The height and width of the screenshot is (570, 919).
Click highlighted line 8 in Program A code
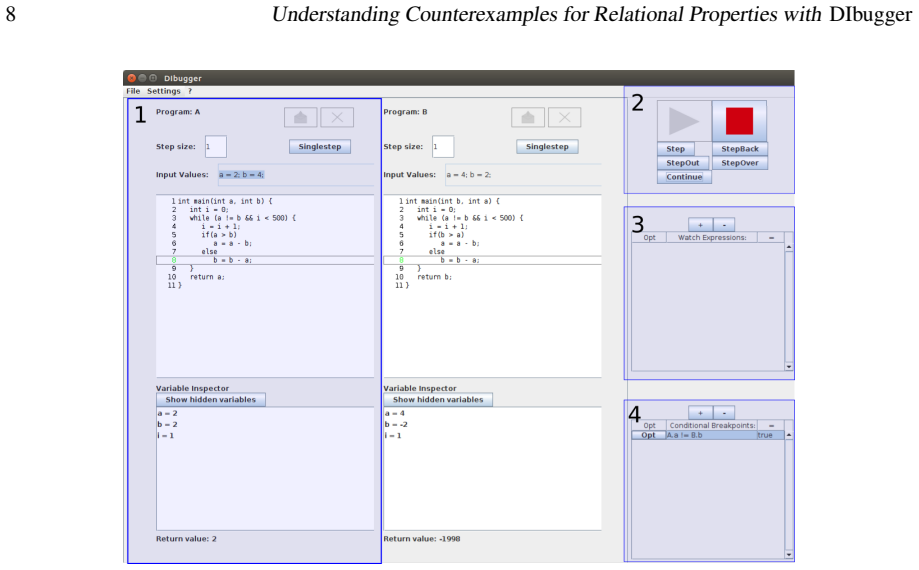pos(265,260)
